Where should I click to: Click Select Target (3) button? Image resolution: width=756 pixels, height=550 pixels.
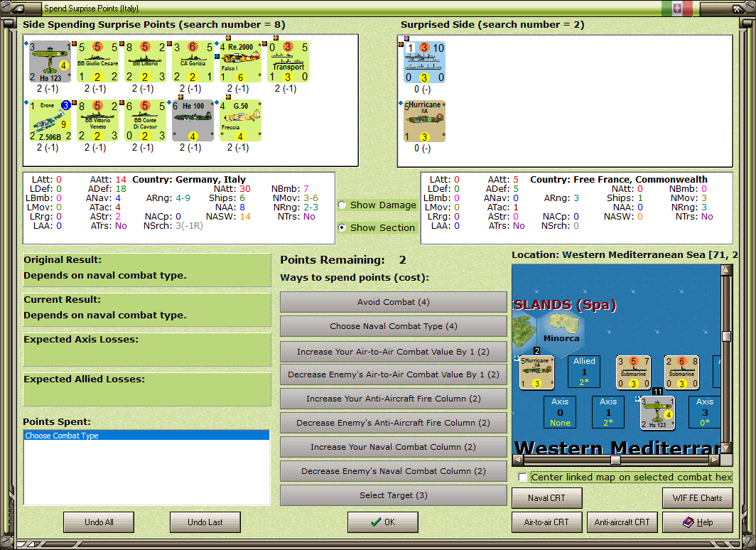(393, 495)
